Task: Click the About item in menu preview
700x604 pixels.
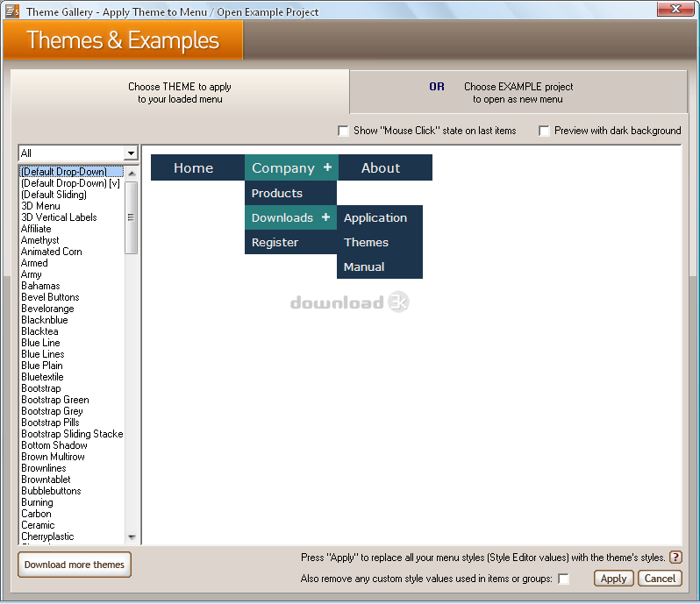Action: pyautogui.click(x=381, y=168)
